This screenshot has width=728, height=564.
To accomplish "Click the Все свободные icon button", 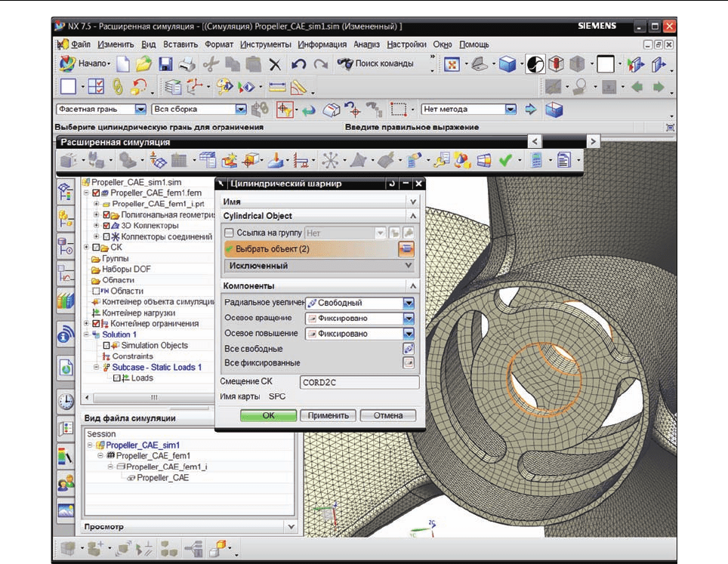I will point(409,349).
